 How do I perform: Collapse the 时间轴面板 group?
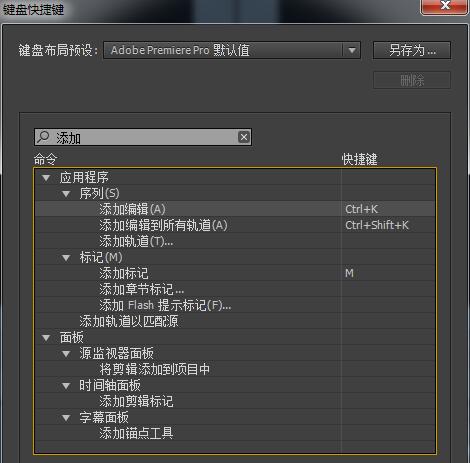point(66,386)
